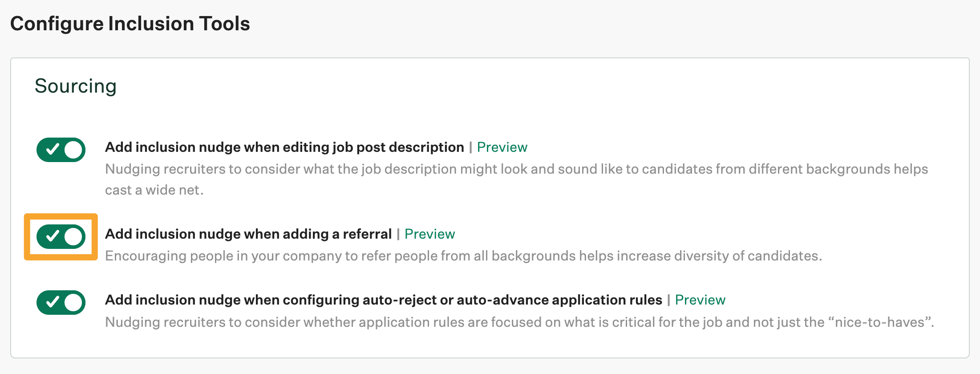Viewport: 980px width, 374px height.
Task: Open Preview for the referral nudge
Action: [x=429, y=234]
